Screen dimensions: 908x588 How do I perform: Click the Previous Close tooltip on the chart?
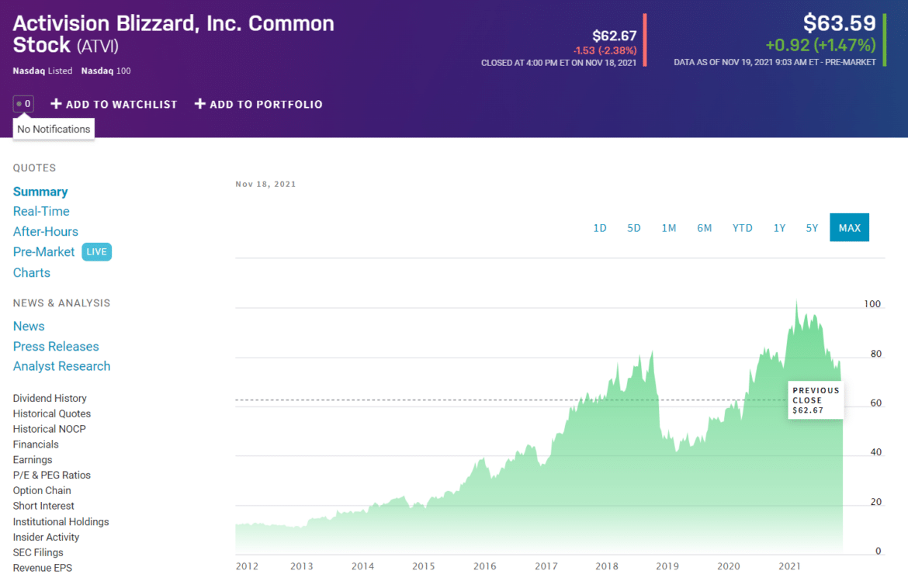click(815, 400)
